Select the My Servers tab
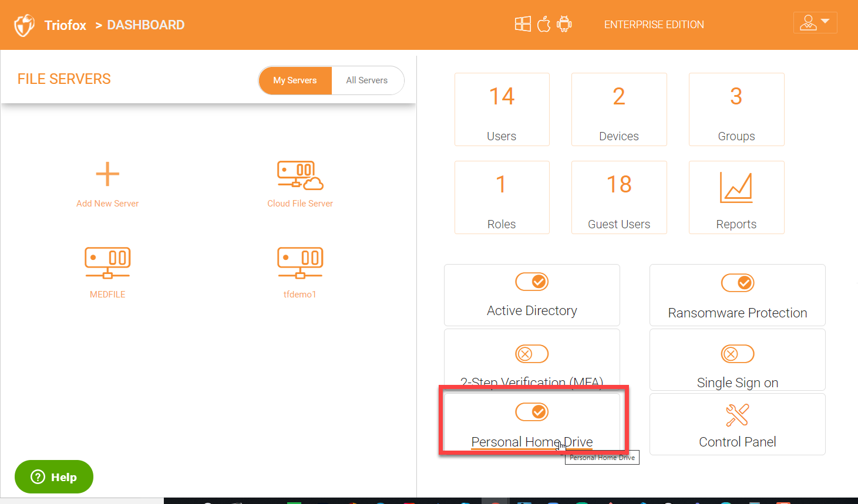This screenshot has width=858, height=504. 295,80
